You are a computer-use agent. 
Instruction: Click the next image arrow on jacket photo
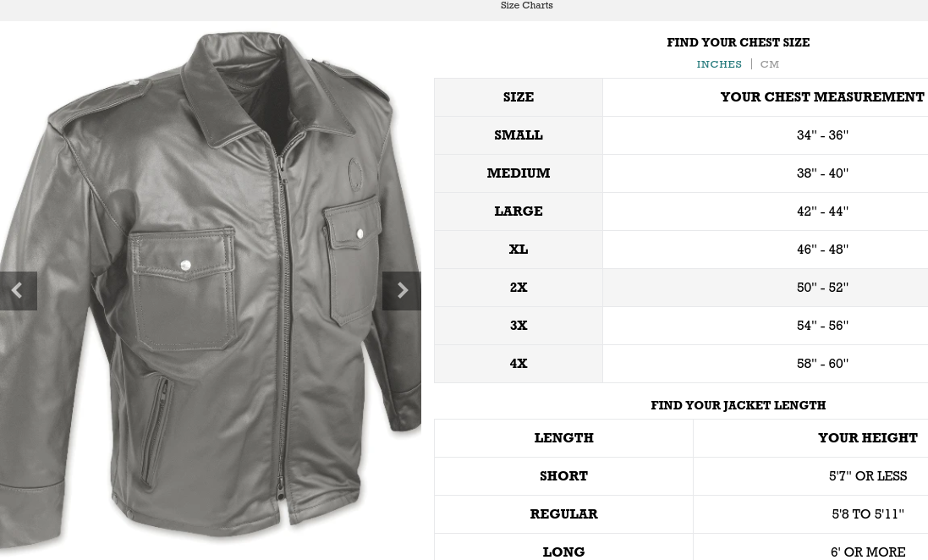coord(402,291)
